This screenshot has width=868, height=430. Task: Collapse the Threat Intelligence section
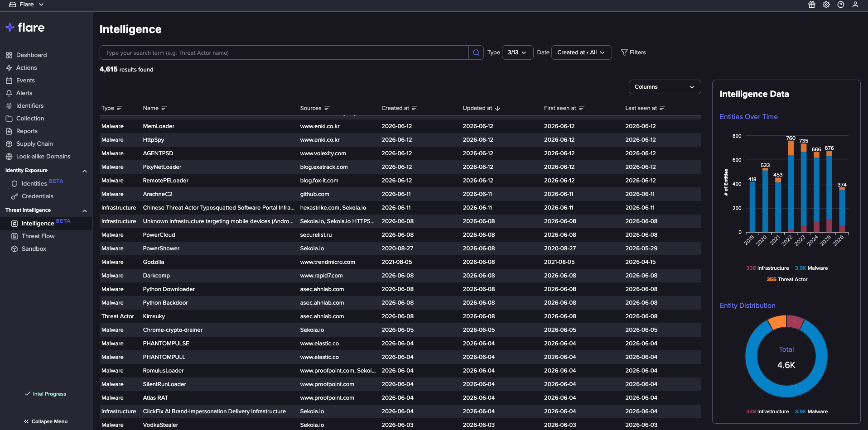[84, 211]
